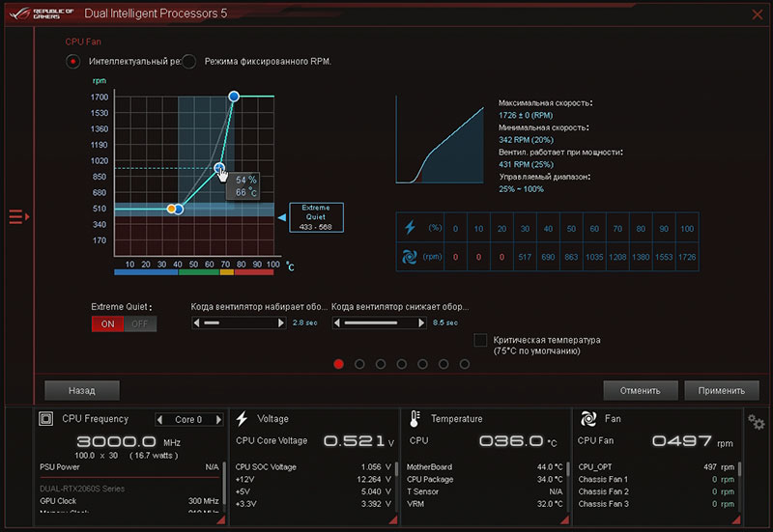The width and height of the screenshot is (773, 532).
Task: Expand the Voltage panel corner triangle
Action: click(x=392, y=519)
